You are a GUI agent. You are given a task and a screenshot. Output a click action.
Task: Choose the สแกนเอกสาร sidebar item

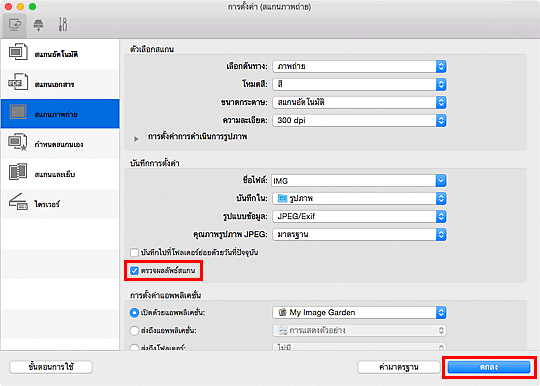tap(60, 84)
